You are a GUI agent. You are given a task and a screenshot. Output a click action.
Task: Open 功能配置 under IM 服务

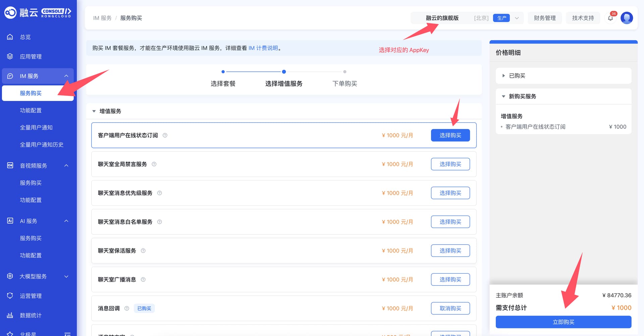31,110
